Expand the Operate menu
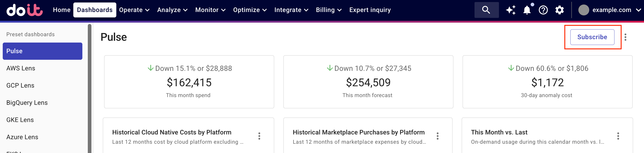Screen dimensions: 644x153 pyautogui.click(x=134, y=10)
